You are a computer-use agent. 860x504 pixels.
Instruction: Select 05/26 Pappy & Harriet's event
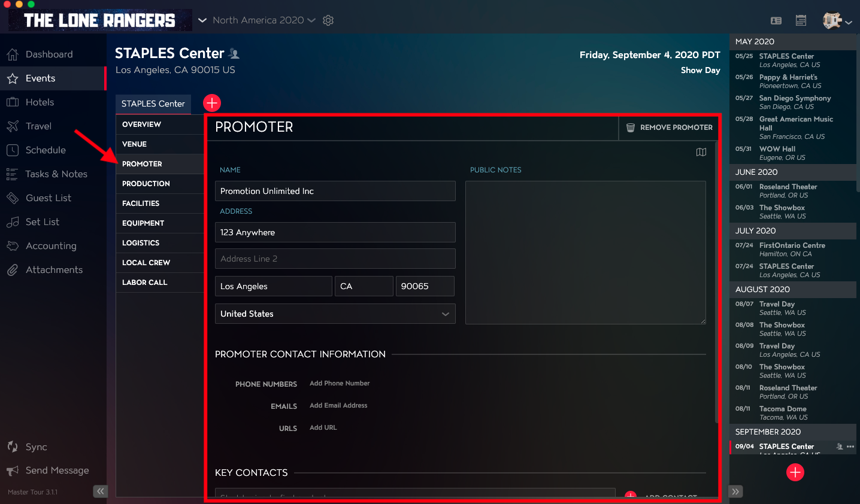click(x=793, y=81)
